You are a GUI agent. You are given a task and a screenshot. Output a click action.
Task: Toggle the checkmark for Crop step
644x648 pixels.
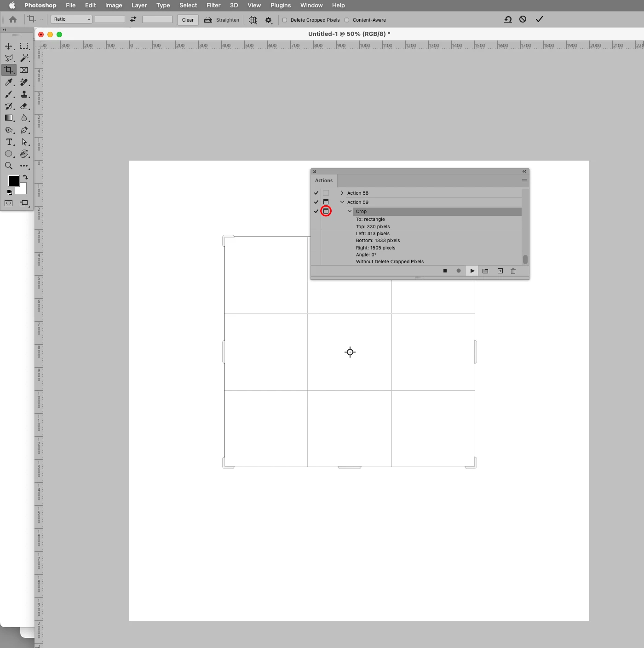pyautogui.click(x=316, y=211)
